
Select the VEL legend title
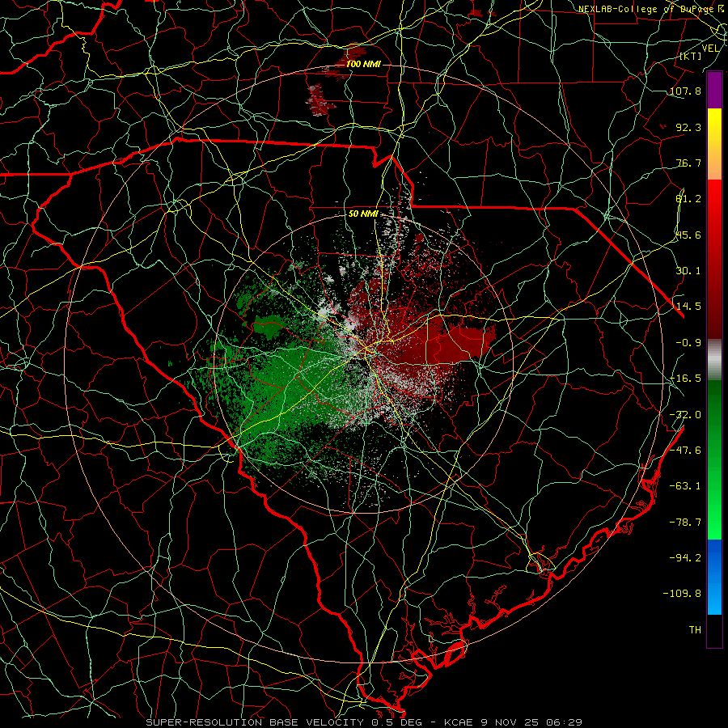click(x=710, y=49)
